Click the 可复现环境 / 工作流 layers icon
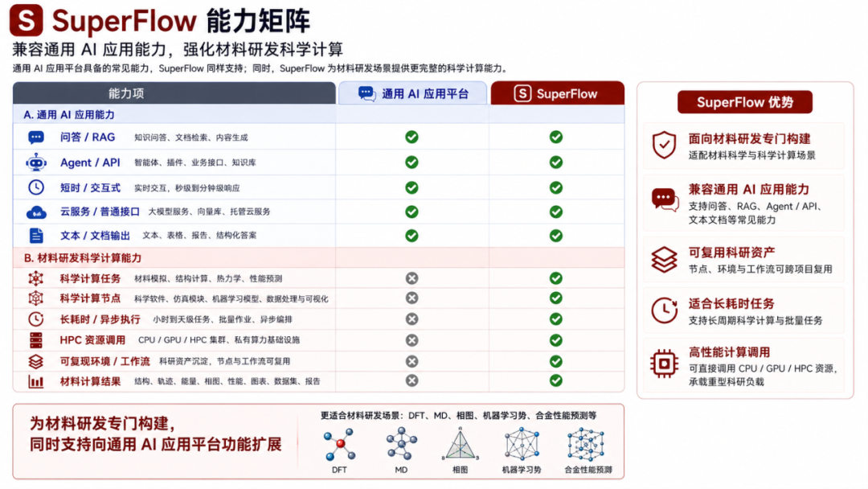The width and height of the screenshot is (868, 489). [36, 361]
